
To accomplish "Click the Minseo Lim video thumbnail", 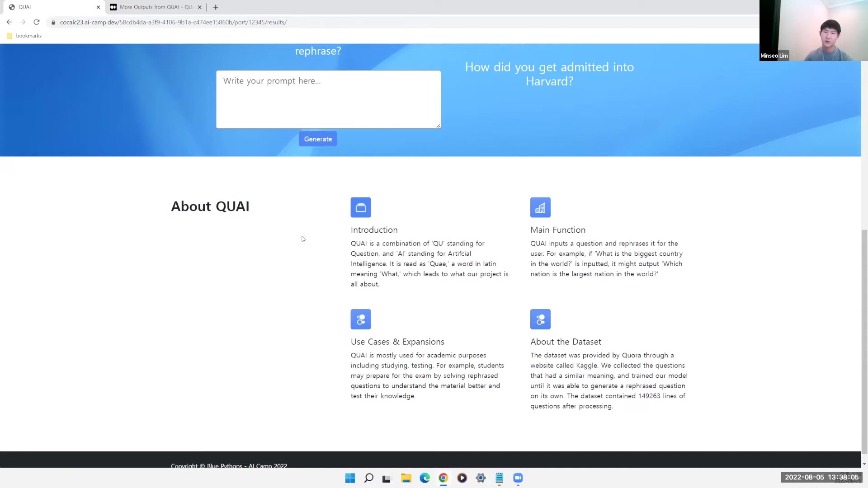I will pyautogui.click(x=814, y=30).
